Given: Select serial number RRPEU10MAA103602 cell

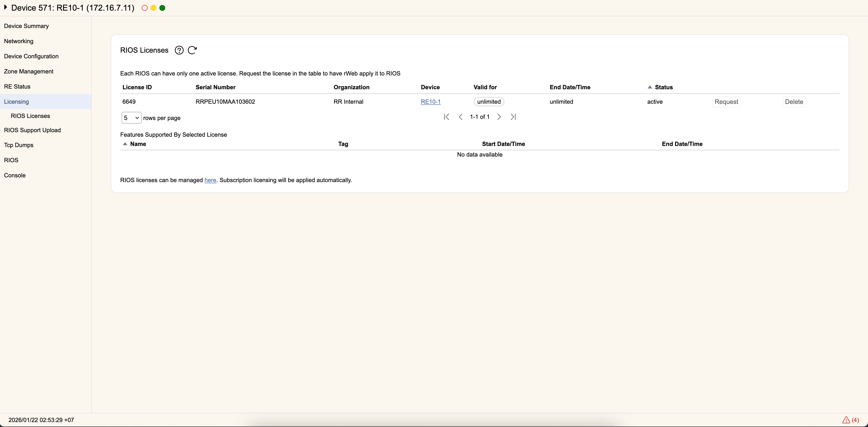Looking at the screenshot, I should pos(225,102).
